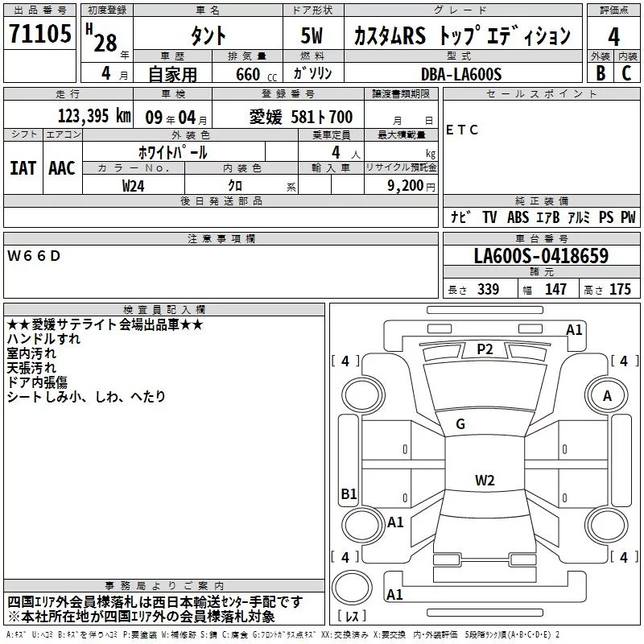644x644 pixels.
Task: Select the rear-left tire circle
Action: click(x=363, y=525)
